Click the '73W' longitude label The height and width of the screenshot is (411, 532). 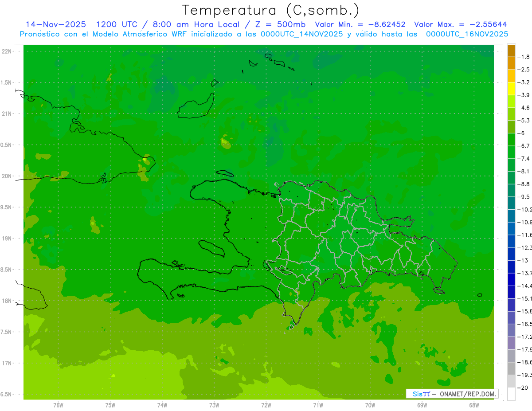point(214,405)
